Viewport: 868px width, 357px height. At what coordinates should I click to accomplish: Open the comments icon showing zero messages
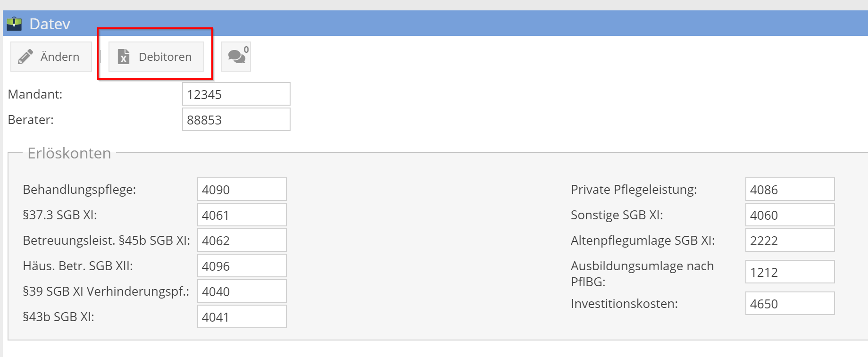236,56
